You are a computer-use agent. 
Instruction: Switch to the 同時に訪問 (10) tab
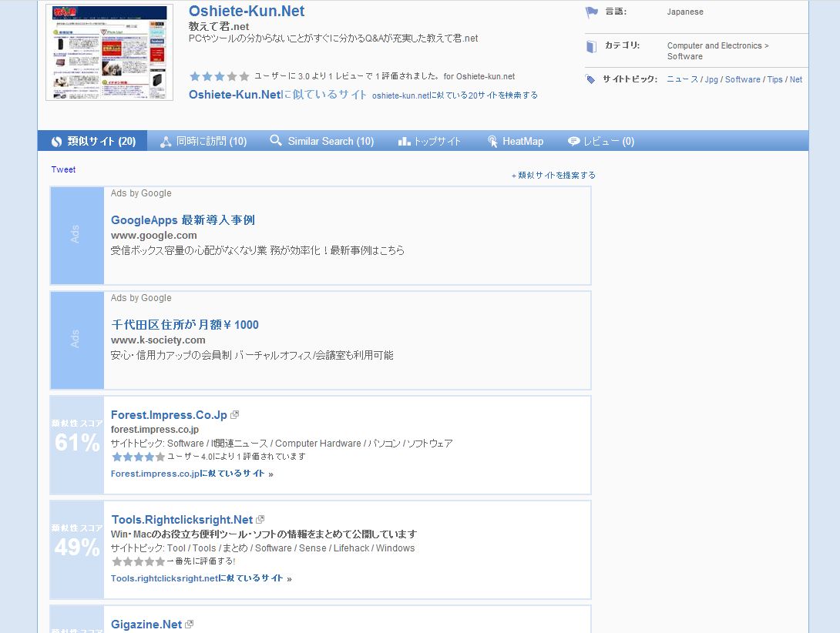(x=203, y=141)
